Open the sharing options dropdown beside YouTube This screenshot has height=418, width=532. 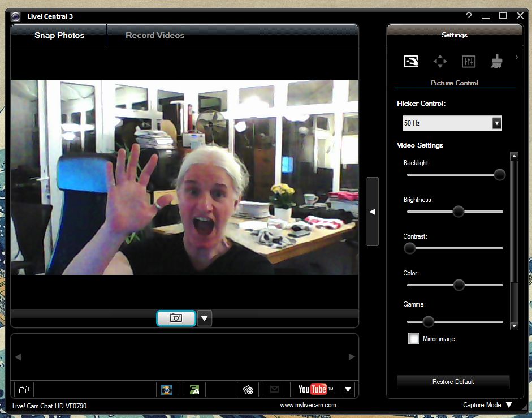click(348, 390)
